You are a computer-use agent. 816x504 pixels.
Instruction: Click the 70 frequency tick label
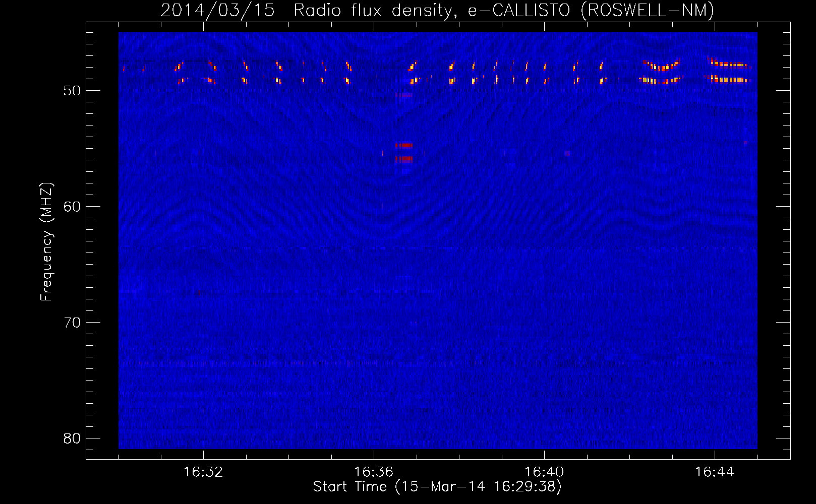(72, 323)
